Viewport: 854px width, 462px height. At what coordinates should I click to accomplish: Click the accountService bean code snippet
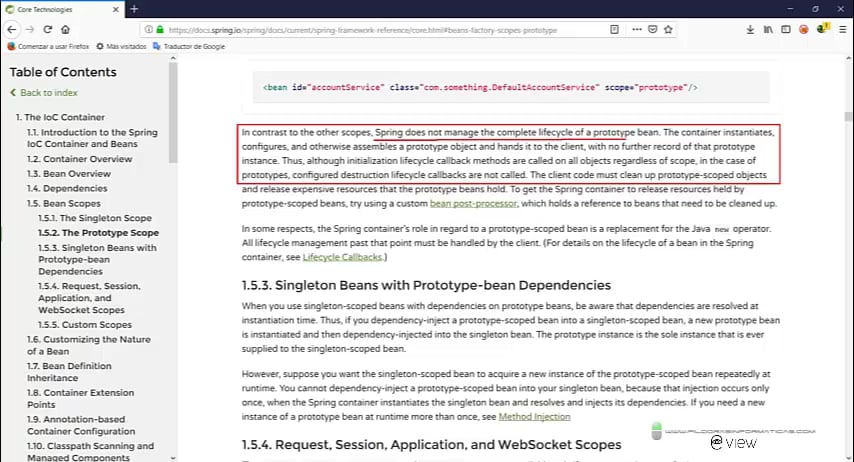click(x=511, y=87)
